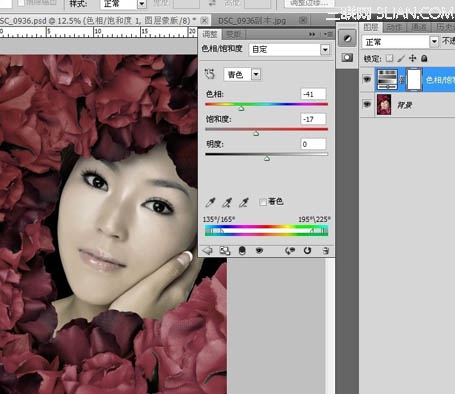Image resolution: width=455 pixels, height=394 pixels.
Task: Delete this adjustment layer trash icon
Action: 326,250
